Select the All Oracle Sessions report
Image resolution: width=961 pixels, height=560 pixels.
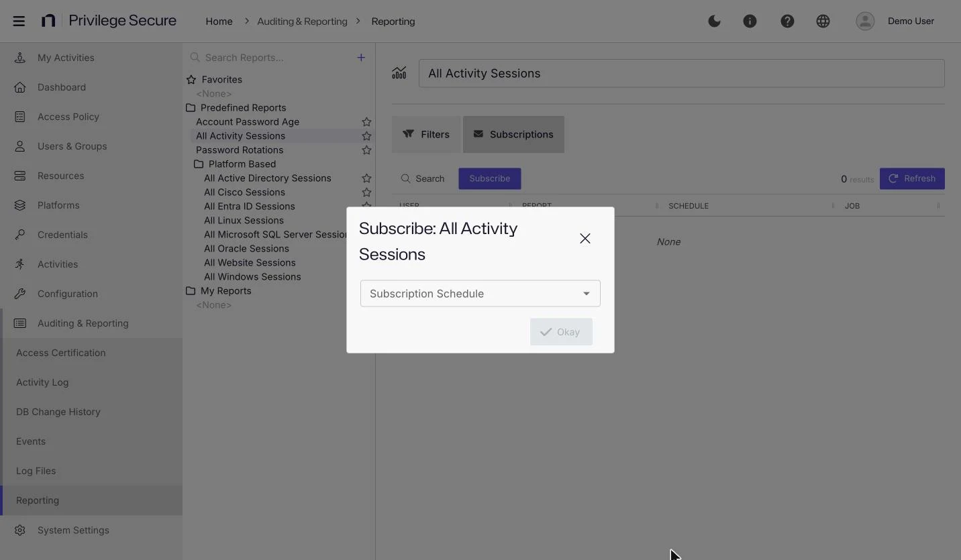point(246,249)
